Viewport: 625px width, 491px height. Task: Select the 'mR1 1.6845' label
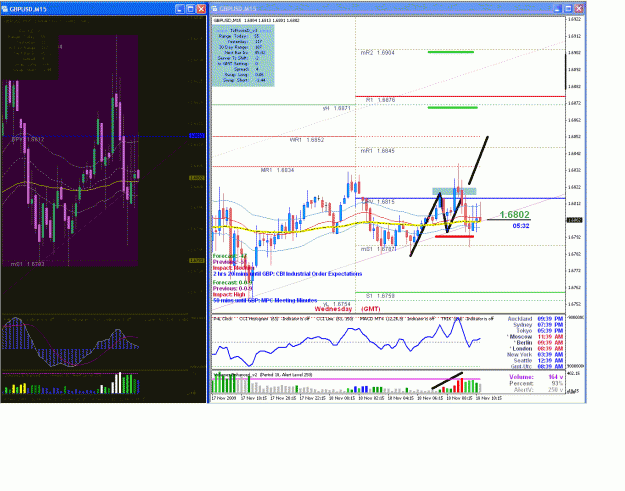pyautogui.click(x=377, y=151)
